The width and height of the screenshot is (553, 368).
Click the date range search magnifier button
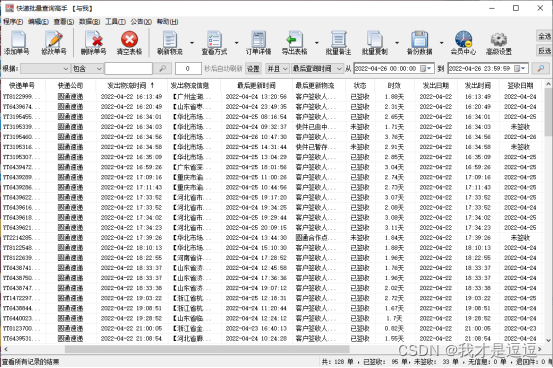(x=540, y=68)
